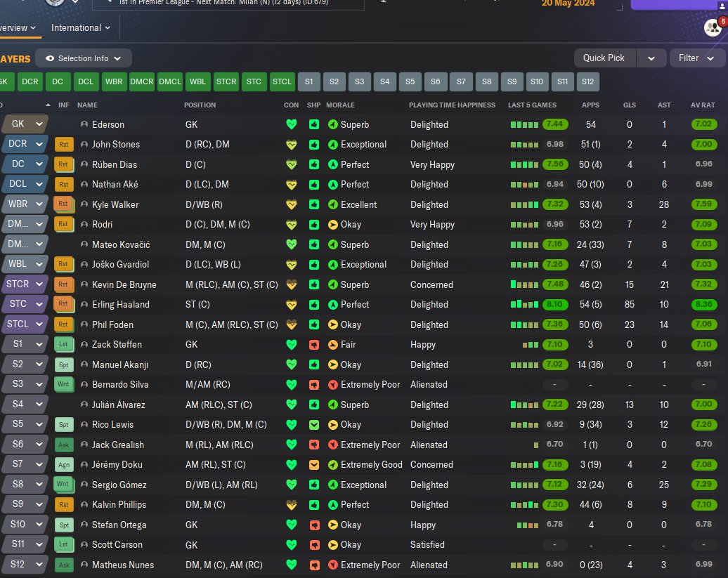
Task: Click Erling Haaland's Perfect morale icon
Action: tap(332, 304)
